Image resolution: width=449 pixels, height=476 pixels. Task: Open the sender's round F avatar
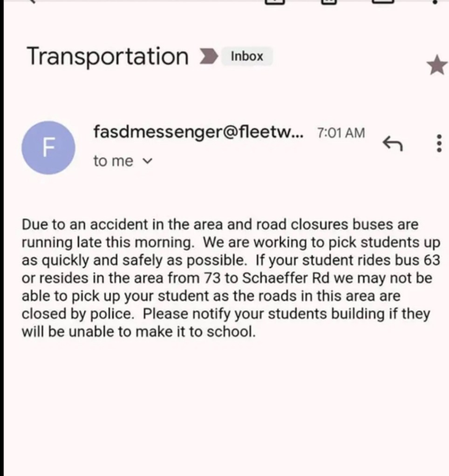tap(48, 147)
